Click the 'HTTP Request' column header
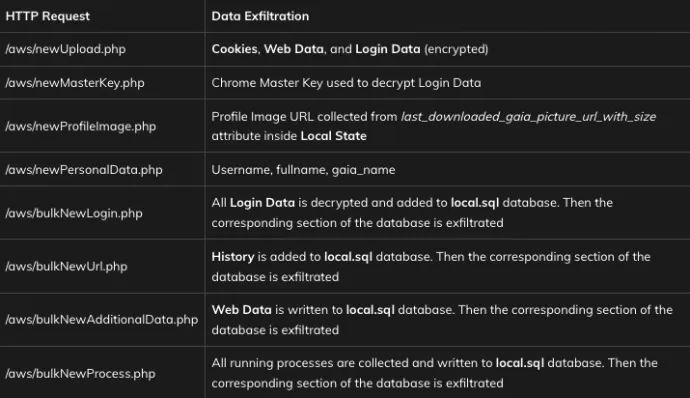Screen dimensions: 690x398 [48, 16]
